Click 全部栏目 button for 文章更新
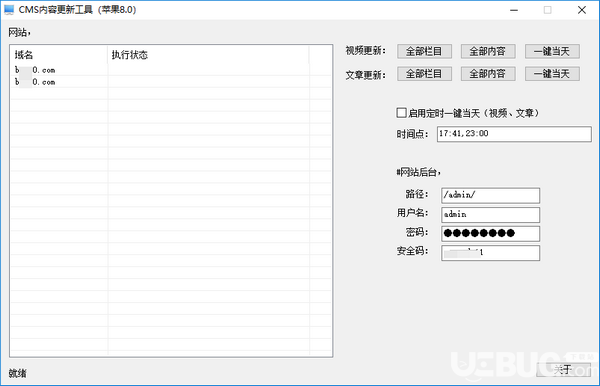Image resolution: width=600 pixels, height=386 pixels. [x=424, y=74]
